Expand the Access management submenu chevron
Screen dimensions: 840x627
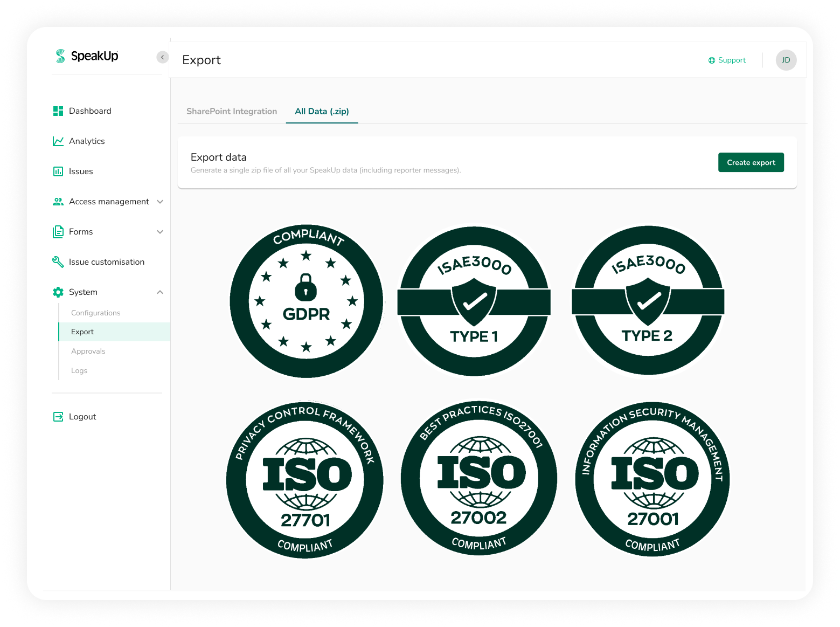160,202
